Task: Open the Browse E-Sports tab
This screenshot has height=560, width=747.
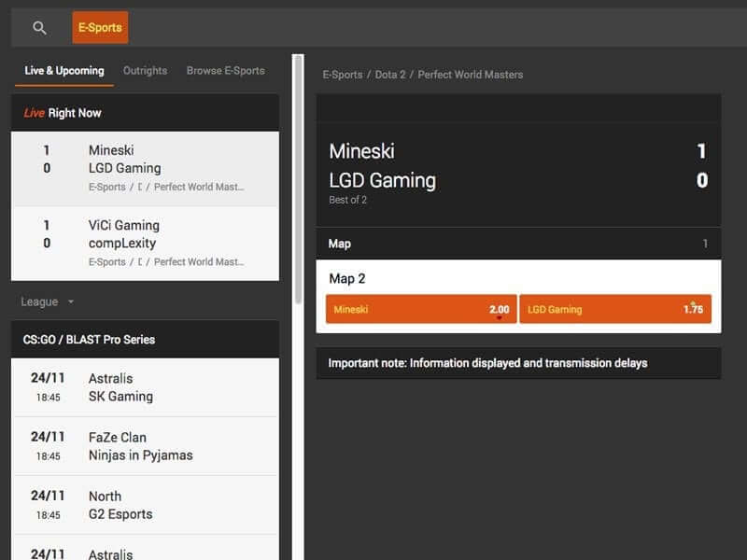Action: pyautogui.click(x=225, y=71)
